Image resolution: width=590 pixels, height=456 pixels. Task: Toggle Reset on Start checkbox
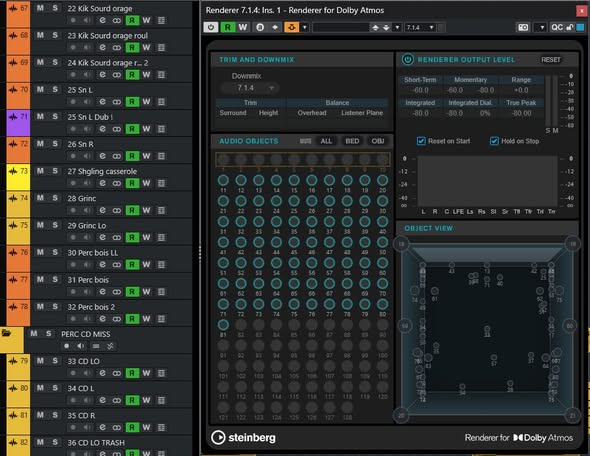(x=421, y=141)
